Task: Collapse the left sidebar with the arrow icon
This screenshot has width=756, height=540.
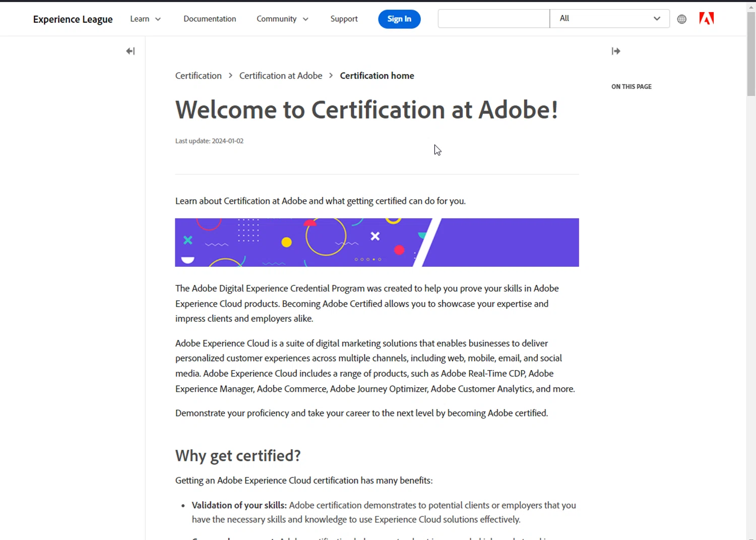Action: point(131,51)
